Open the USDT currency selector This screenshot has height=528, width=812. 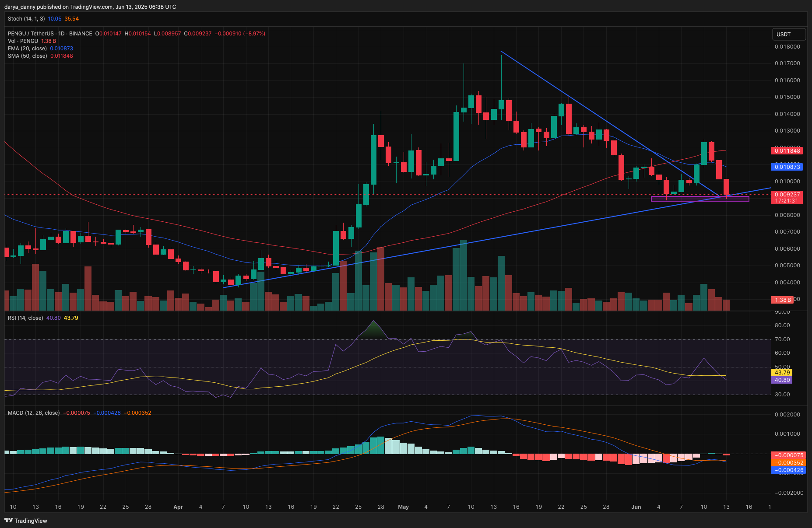point(788,35)
